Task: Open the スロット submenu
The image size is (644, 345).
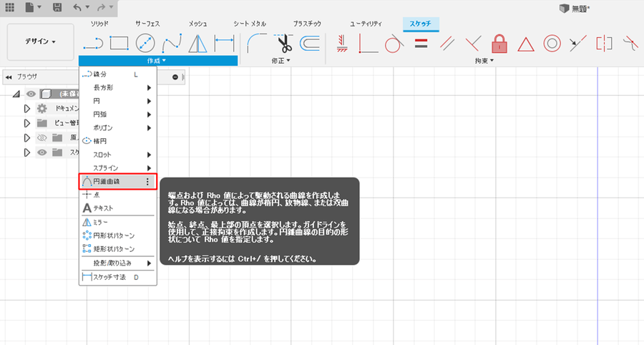Action: coord(118,155)
